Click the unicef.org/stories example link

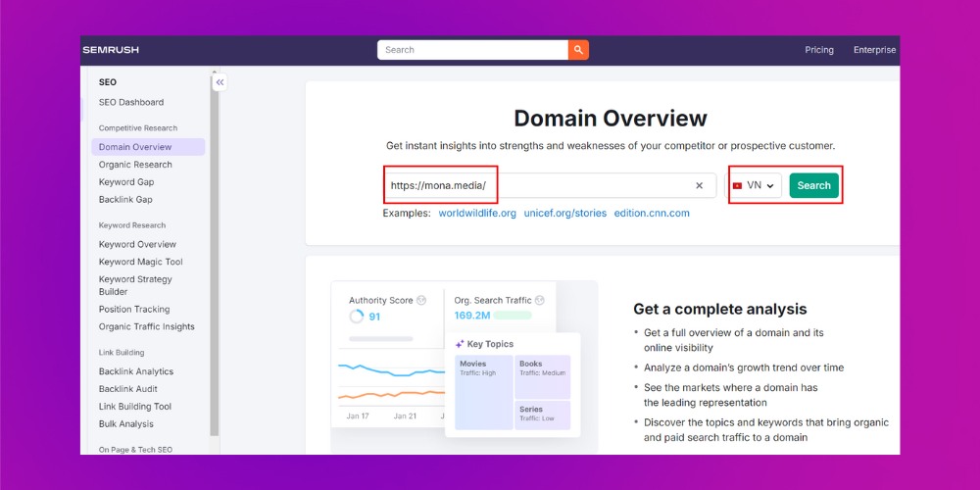coord(565,213)
